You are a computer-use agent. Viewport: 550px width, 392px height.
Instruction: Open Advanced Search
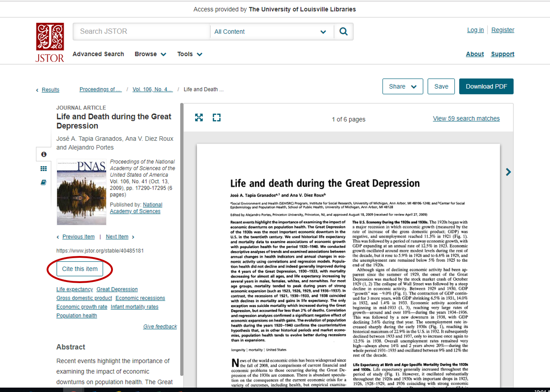(98, 54)
